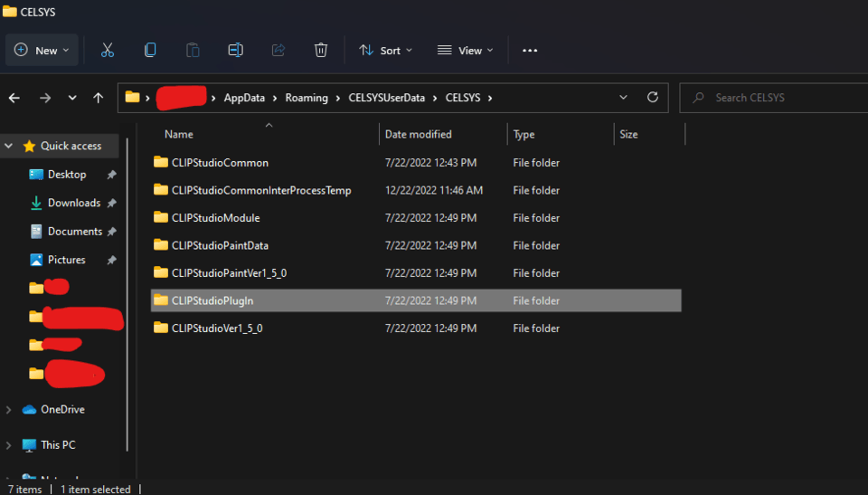Viewport: 868px width, 495px height.
Task: Click the Rename icon in toolbar
Action: point(235,51)
